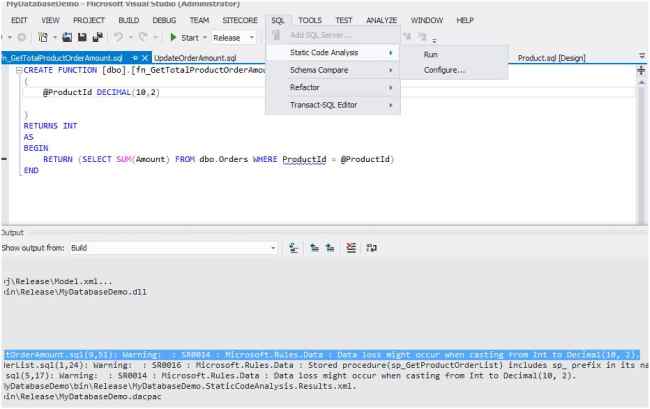
Task: Switch to the Product.sql [Design] tab
Action: tap(551, 58)
